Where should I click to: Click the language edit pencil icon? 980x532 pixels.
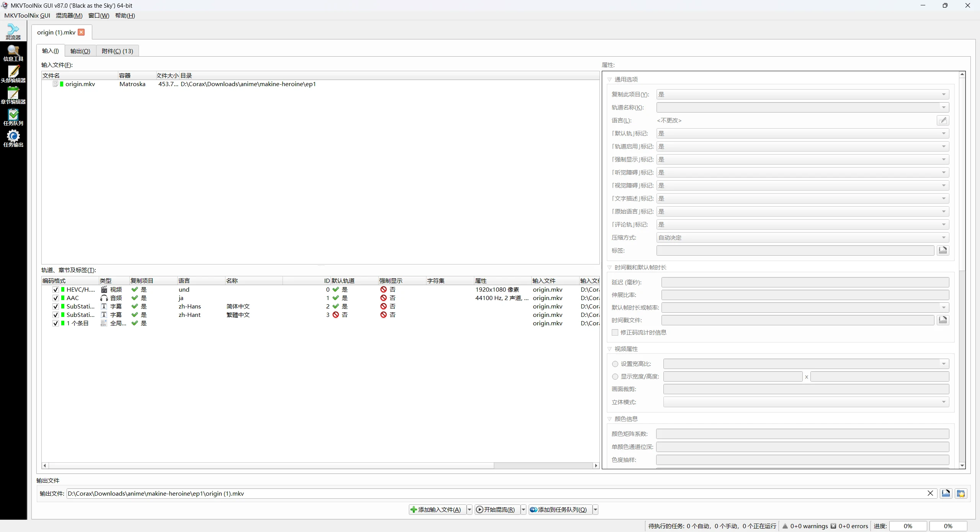point(943,121)
